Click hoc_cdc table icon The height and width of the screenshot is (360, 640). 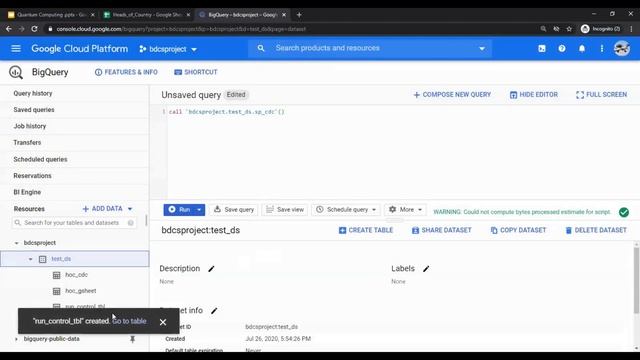[x=57, y=275]
